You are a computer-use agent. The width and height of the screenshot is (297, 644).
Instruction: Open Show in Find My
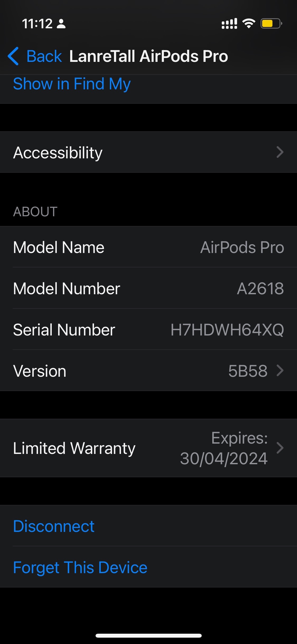(x=72, y=84)
